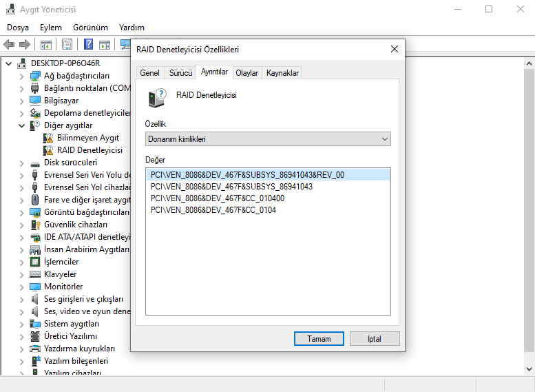
Task: Expand the Bilgisayar node
Action: 21,101
